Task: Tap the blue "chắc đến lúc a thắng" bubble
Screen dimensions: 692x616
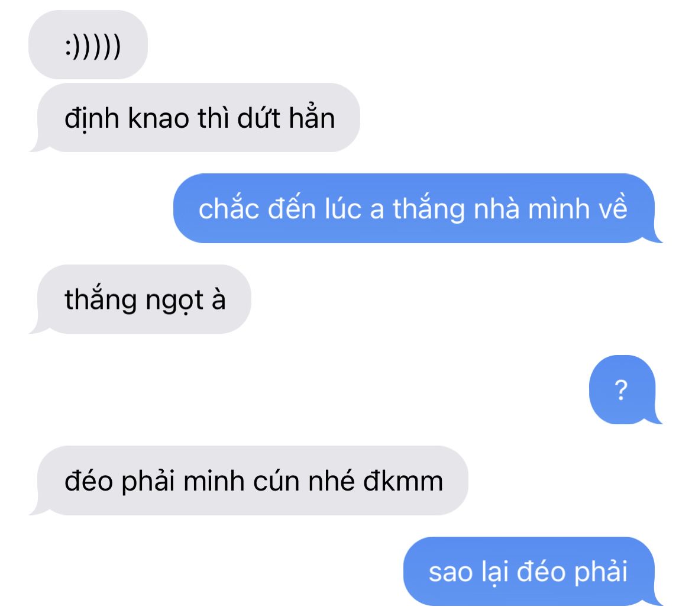Action: (418, 208)
